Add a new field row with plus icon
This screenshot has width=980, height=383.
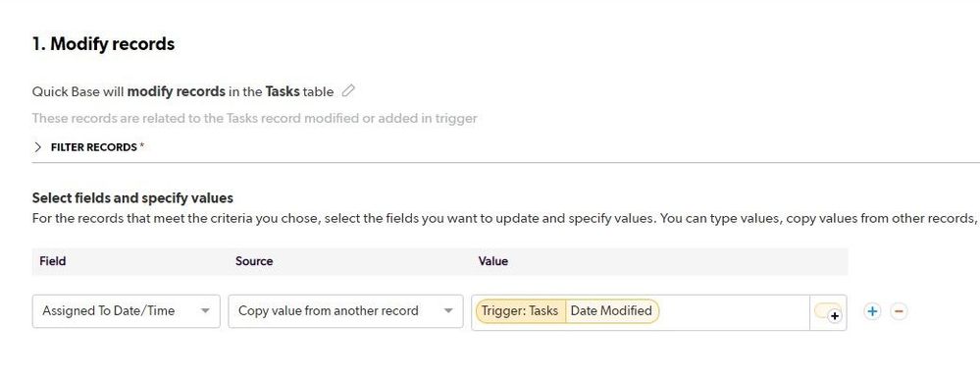coord(872,311)
